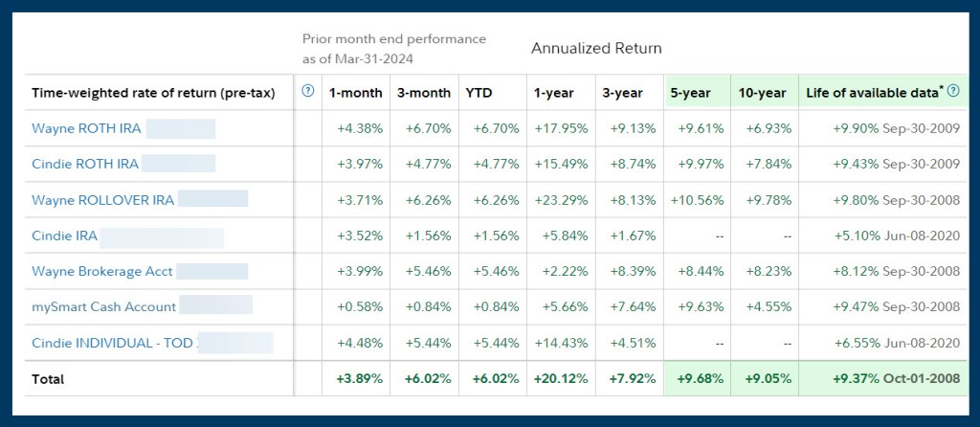Open Wayne ROLLOVER IRA account link
Screen dimensions: 980x427
(102, 200)
